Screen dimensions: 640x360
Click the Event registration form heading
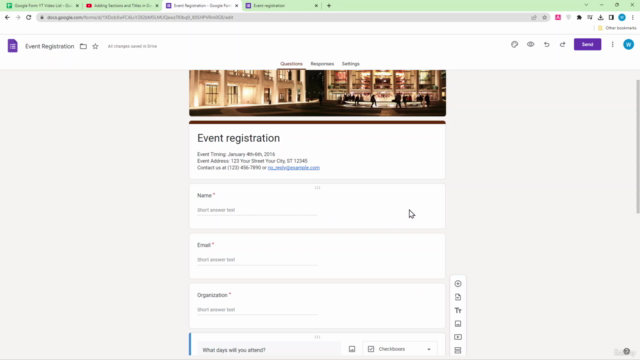[x=238, y=138]
